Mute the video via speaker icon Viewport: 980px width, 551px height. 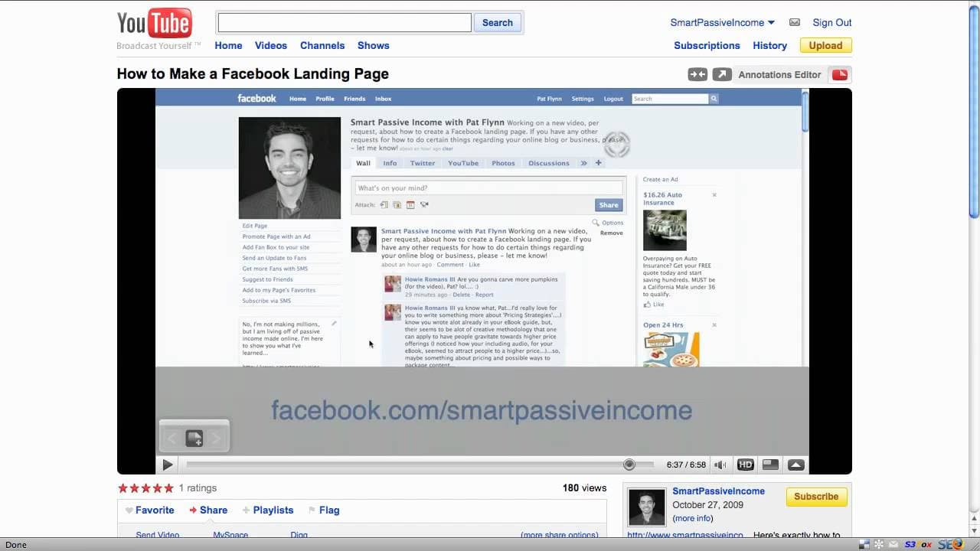pos(720,465)
